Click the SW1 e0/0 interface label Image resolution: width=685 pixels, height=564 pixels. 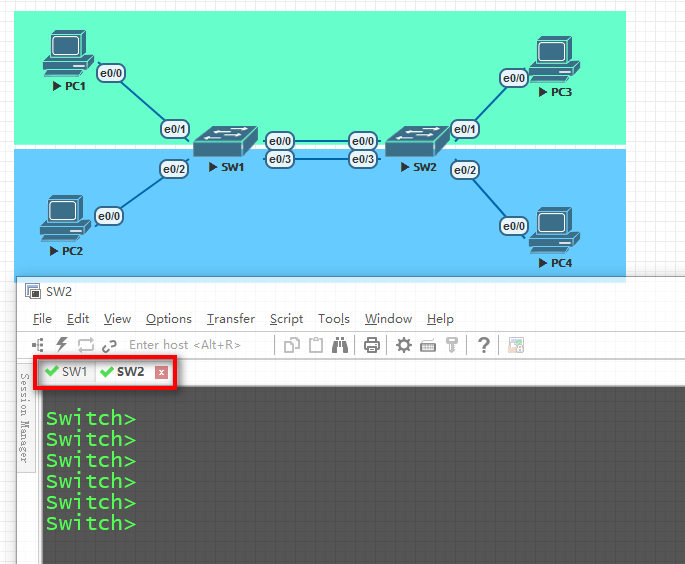tap(280, 141)
